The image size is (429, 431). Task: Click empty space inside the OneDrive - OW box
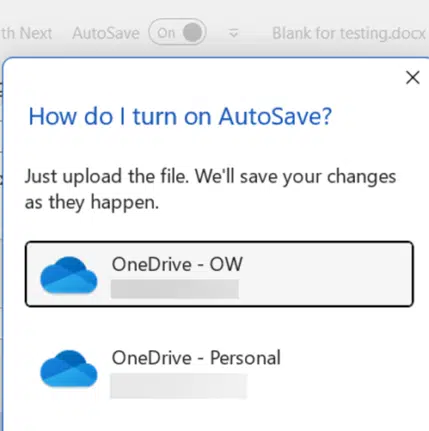coord(327,274)
